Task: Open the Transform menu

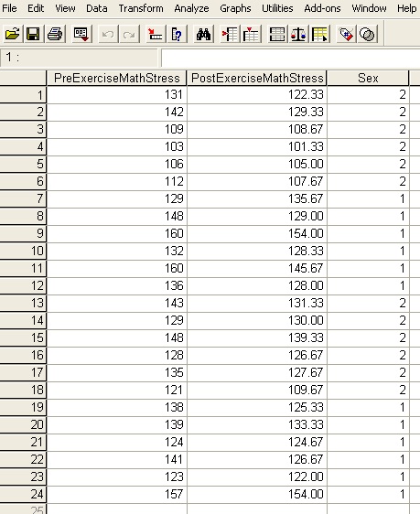Action: 141,8
